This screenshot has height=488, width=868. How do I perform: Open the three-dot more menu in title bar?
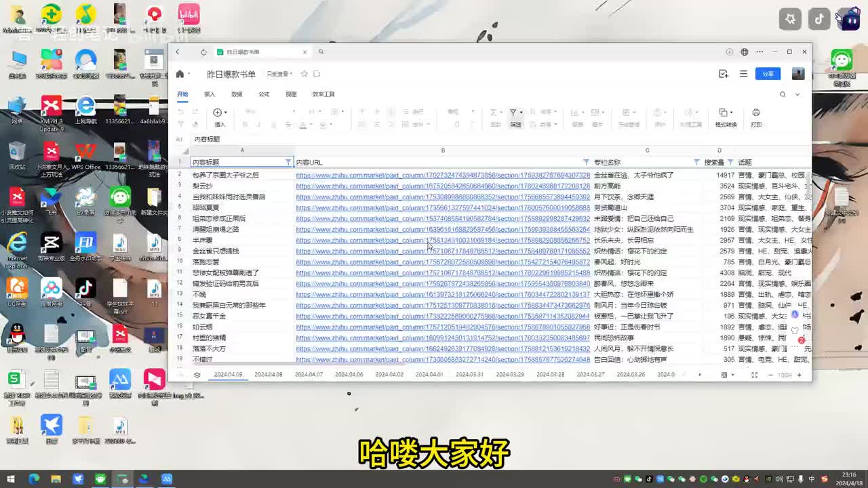tap(759, 52)
